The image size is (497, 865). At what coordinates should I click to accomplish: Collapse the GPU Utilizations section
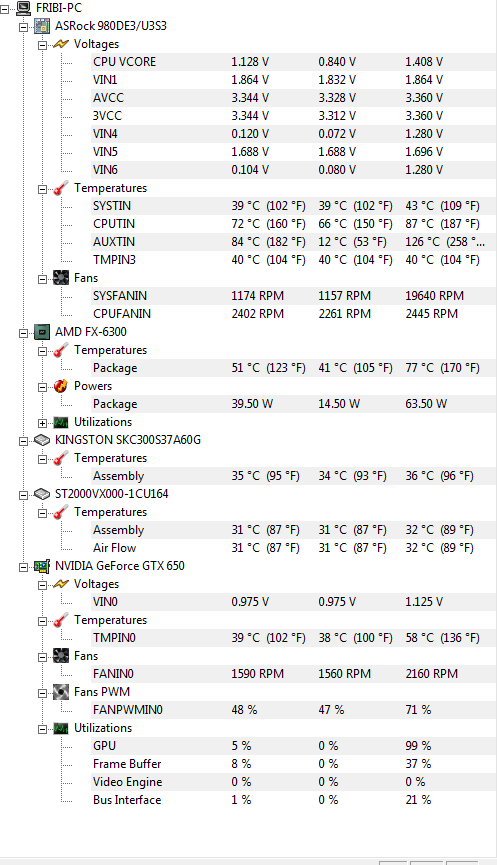[x=42, y=729]
